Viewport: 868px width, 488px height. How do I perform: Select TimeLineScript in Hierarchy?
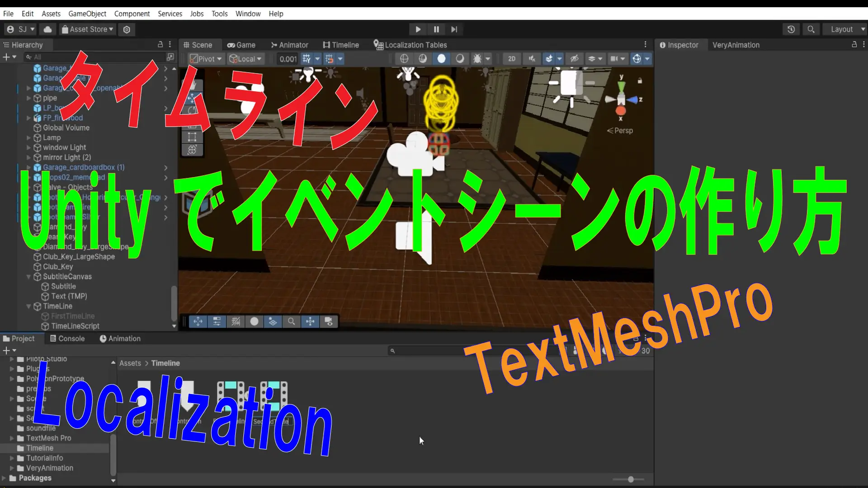[75, 326]
